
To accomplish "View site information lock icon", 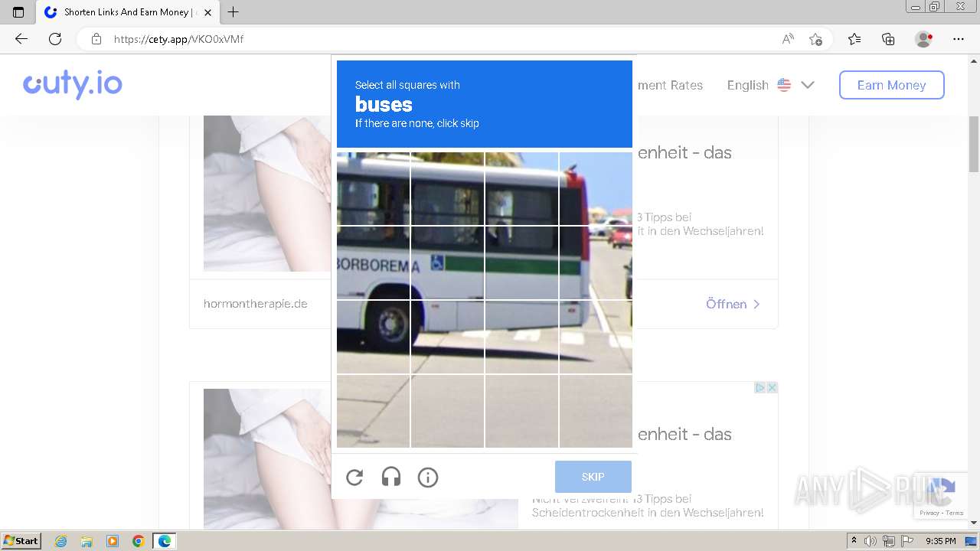I will (96, 39).
